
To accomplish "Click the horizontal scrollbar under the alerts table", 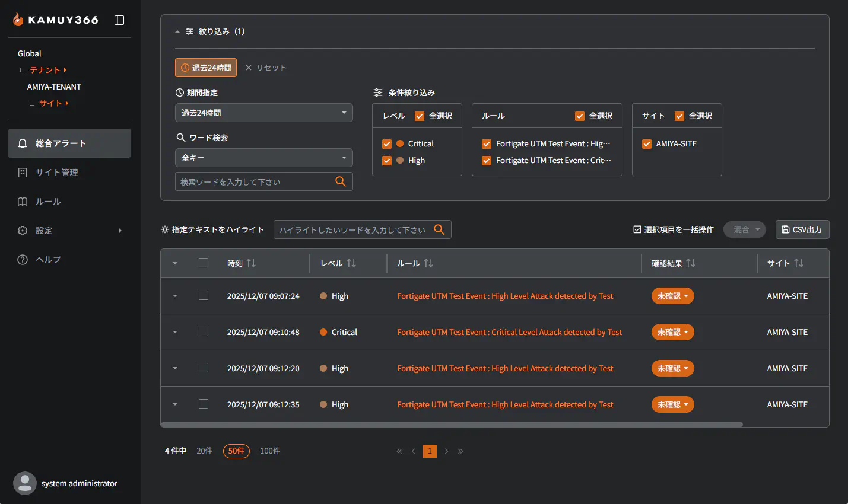I will tap(451, 425).
